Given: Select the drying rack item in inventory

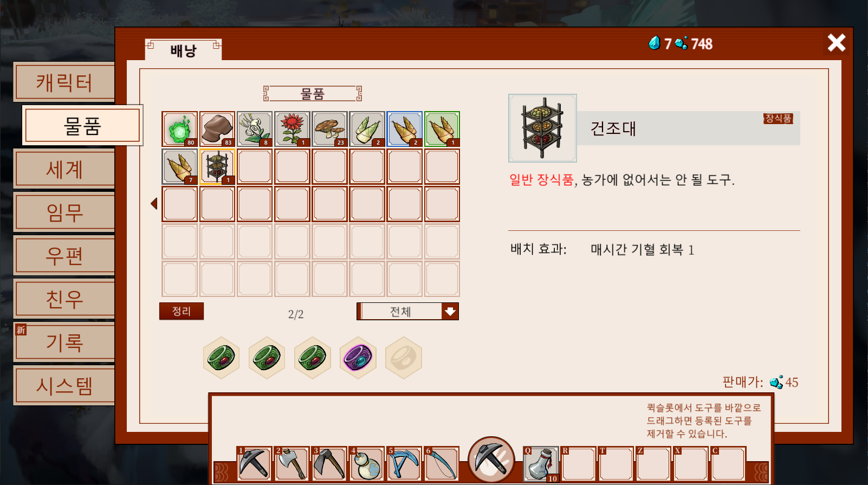Looking at the screenshot, I should tap(217, 166).
